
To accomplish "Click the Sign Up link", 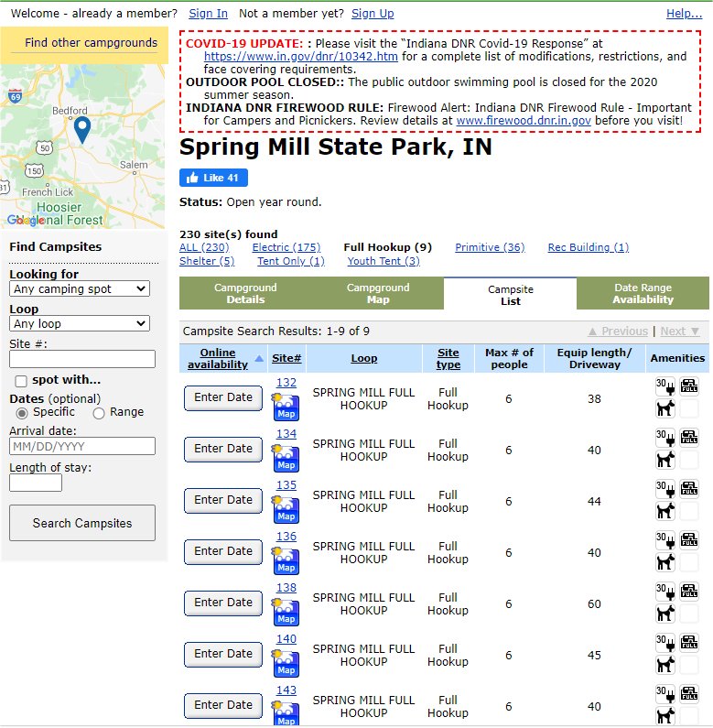I will coord(373,14).
